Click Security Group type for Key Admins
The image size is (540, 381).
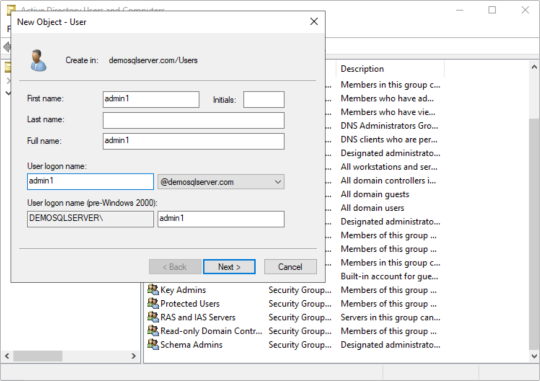[x=300, y=290]
